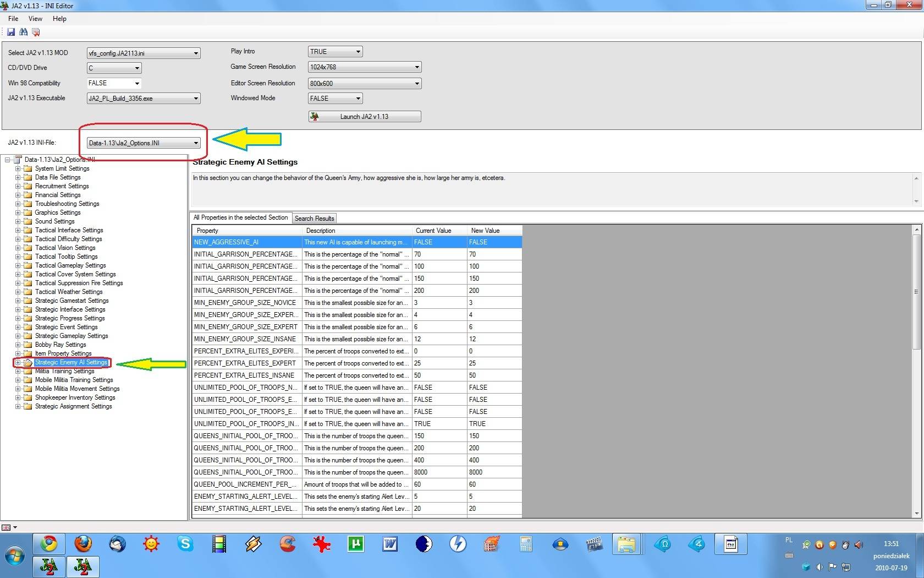
Task: Open Microsoft Word from the taskbar
Action: click(390, 544)
